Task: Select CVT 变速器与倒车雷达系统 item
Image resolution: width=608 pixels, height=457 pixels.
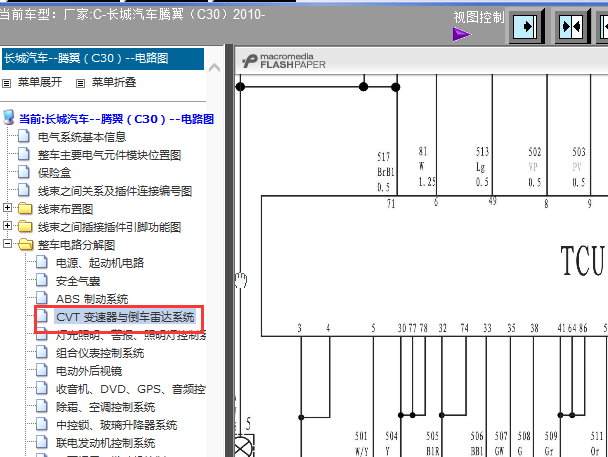Action: point(125,317)
